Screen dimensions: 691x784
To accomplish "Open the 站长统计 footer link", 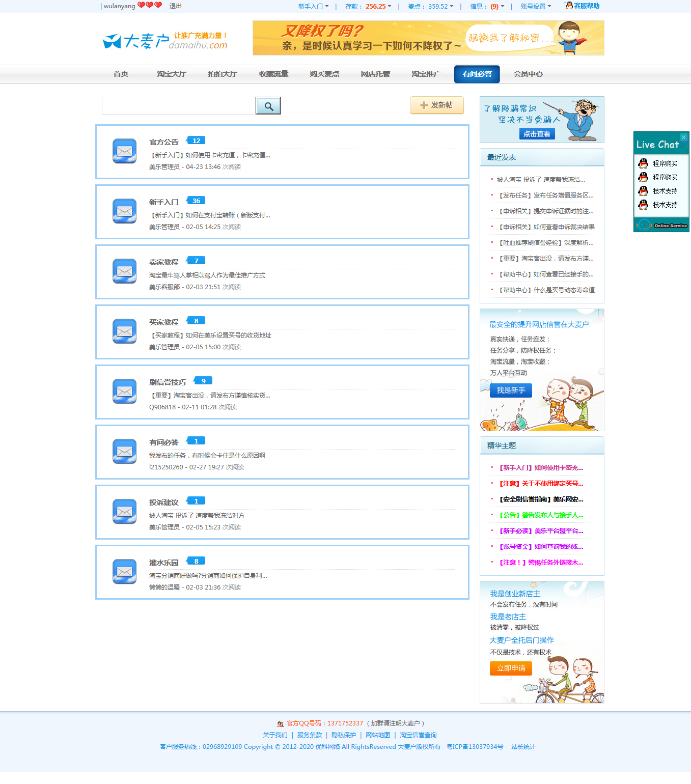I will click(523, 747).
